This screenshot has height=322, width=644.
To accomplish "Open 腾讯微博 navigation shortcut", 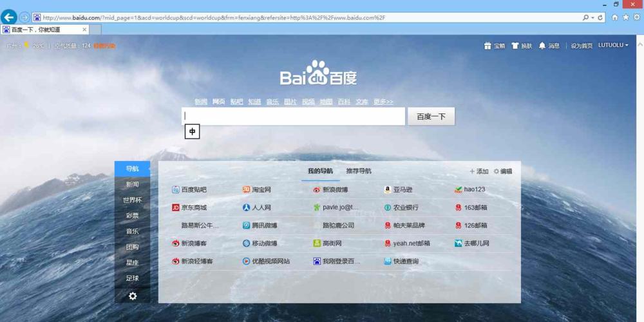I will coord(260,225).
